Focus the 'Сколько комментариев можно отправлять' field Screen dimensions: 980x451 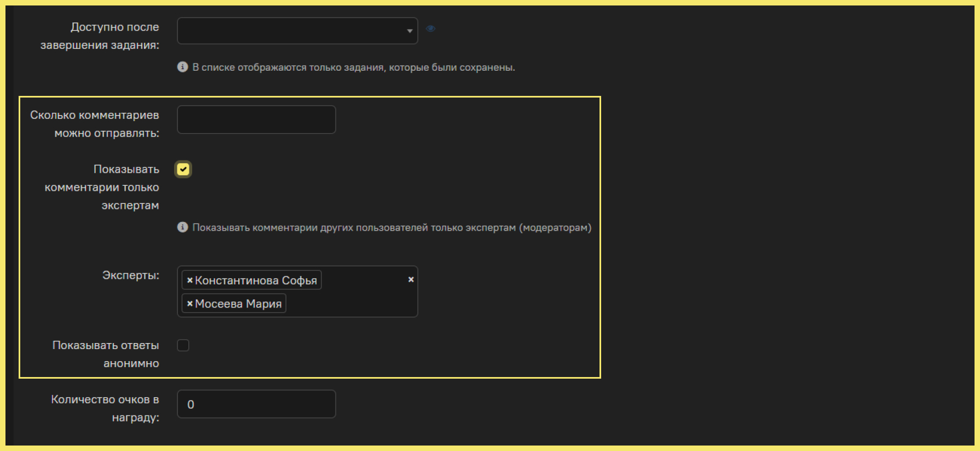tap(256, 119)
